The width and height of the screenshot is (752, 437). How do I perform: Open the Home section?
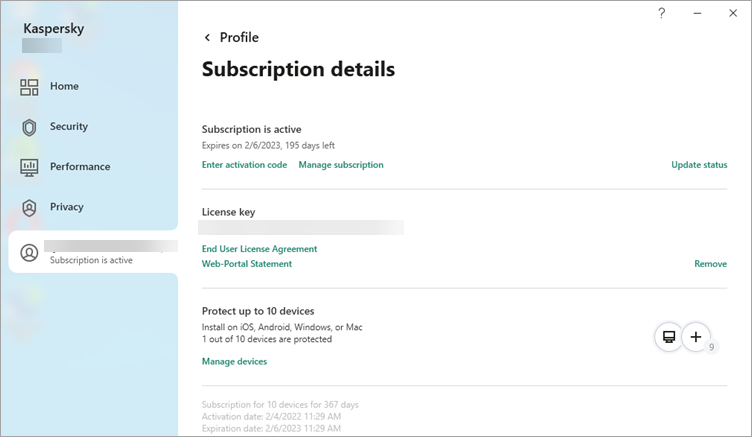64,87
